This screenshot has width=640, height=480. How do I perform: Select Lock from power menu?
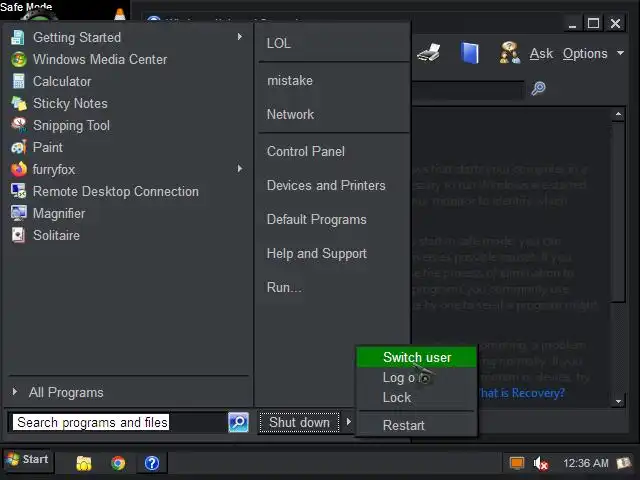[416, 398]
